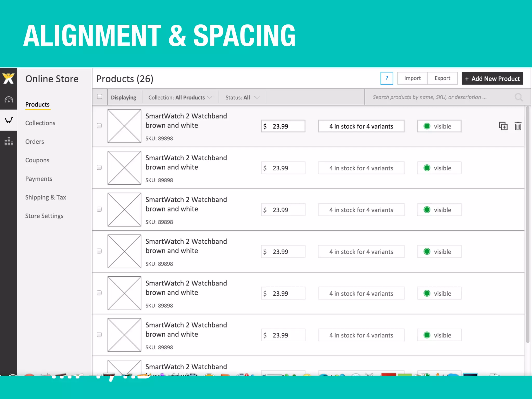Click the price field in fourth row

(283, 251)
